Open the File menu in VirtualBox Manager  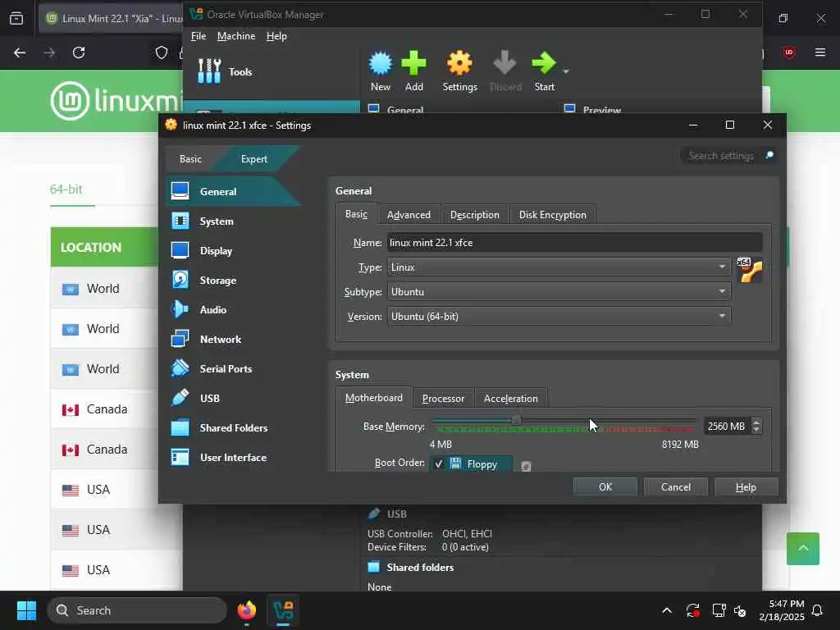click(x=199, y=36)
